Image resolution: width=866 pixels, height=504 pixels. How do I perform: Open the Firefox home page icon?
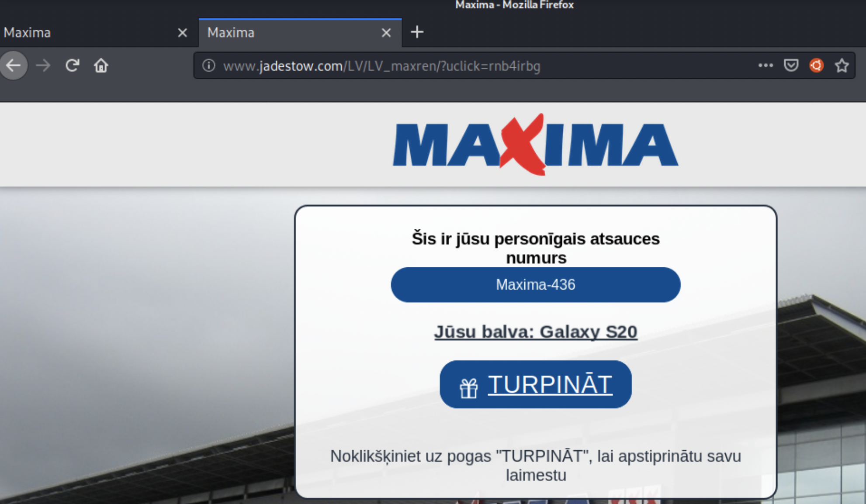tap(101, 66)
